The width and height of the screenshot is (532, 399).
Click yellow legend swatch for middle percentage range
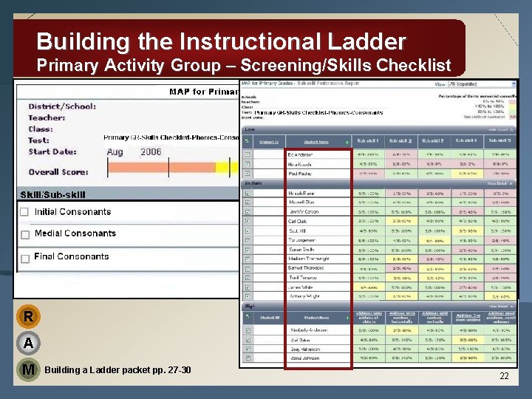click(513, 106)
